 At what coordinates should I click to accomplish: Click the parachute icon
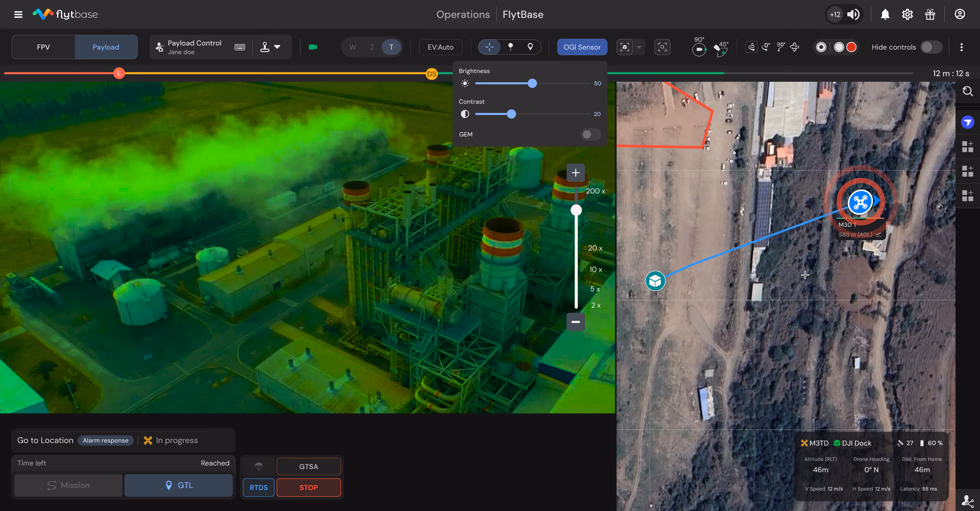259,466
